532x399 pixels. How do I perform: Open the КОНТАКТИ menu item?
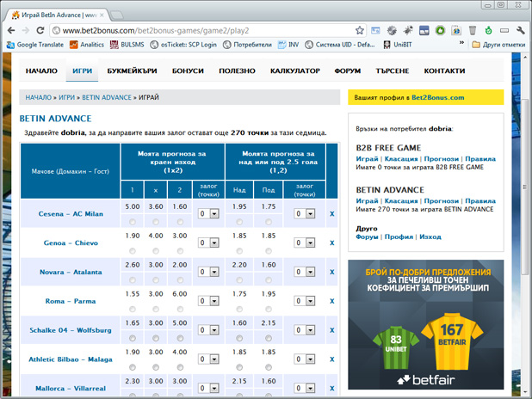[x=444, y=71]
